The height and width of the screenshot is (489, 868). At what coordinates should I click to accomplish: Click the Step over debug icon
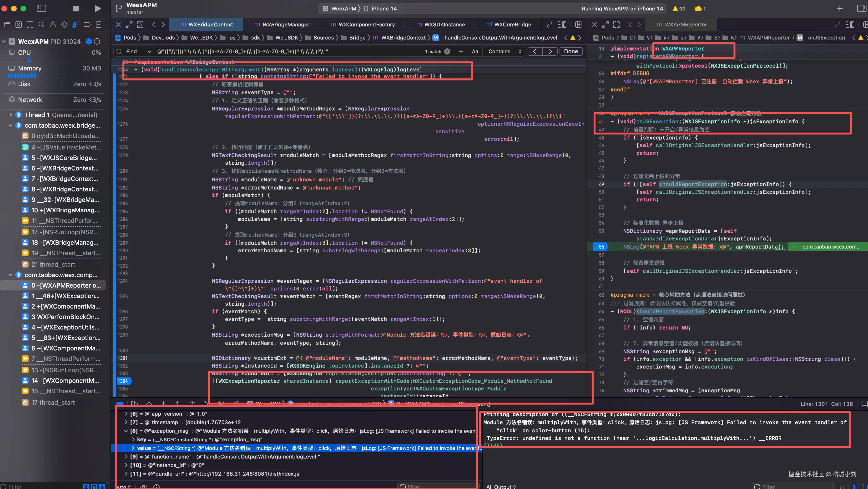[x=149, y=403]
